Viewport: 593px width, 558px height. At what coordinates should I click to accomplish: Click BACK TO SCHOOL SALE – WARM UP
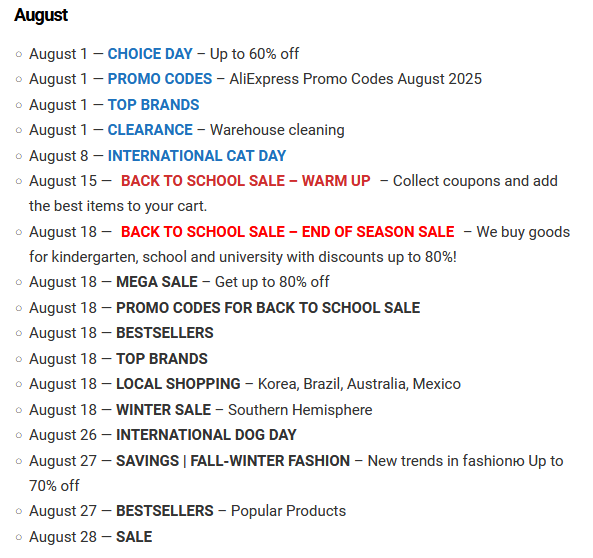point(245,181)
